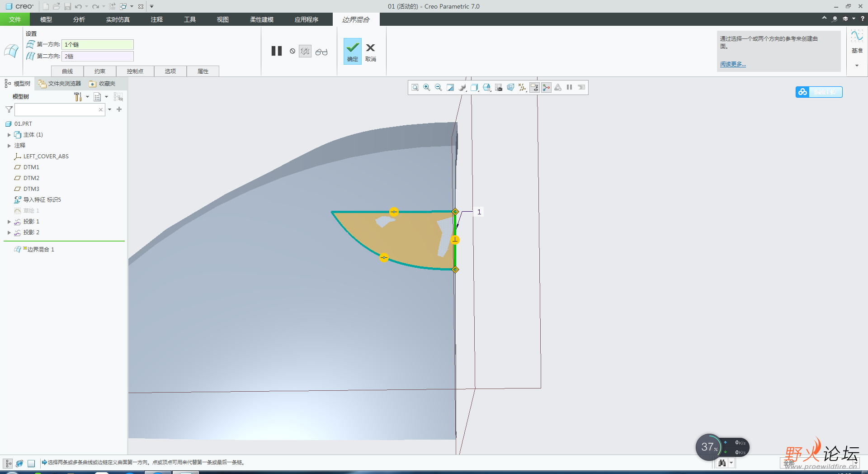Select LEFT_COVER_ABS coordinate system
868x474 pixels.
41,156
